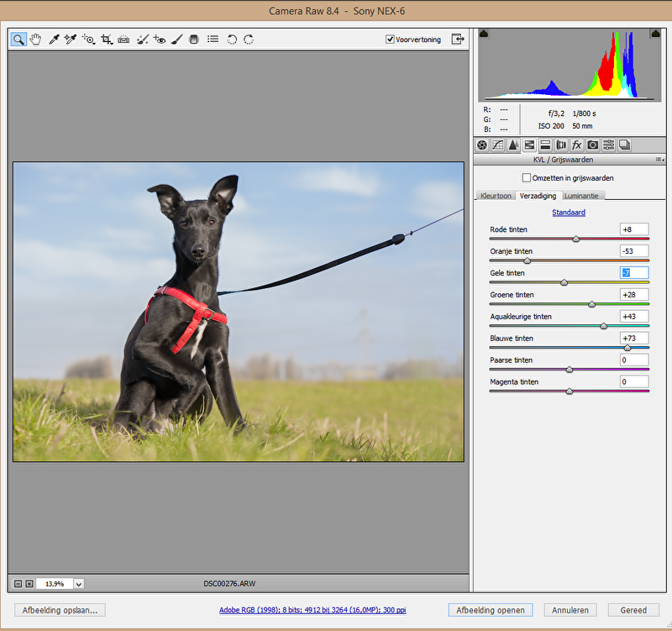Click the Magenta tinten value field

point(634,381)
